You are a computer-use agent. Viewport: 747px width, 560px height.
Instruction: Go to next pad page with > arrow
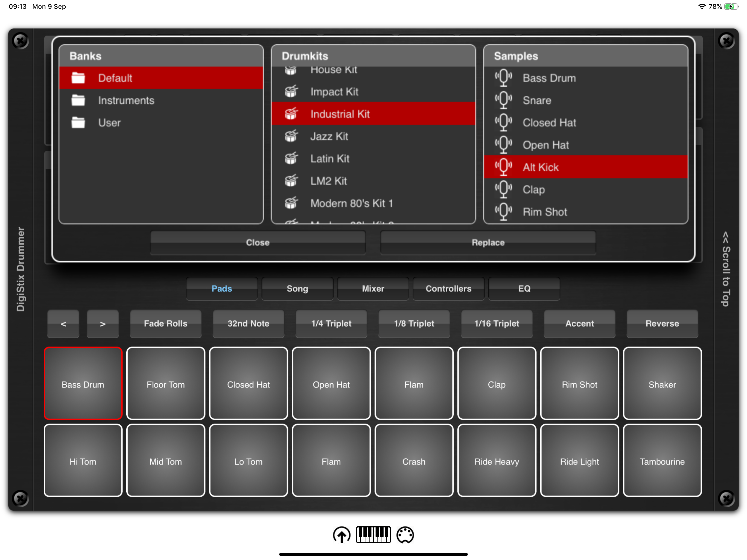point(103,323)
